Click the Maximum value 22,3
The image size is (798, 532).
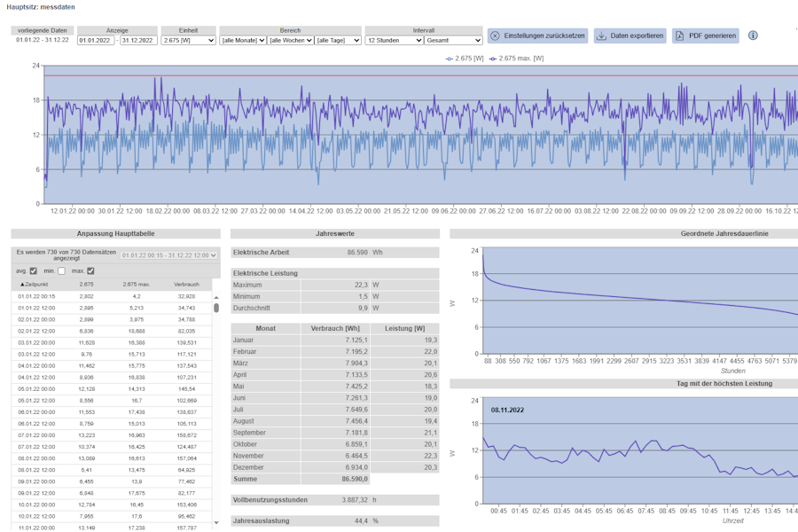(x=361, y=286)
